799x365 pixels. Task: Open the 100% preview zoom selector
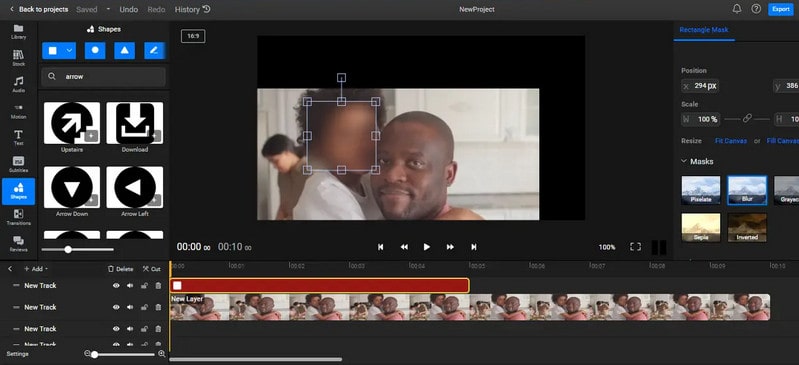click(607, 247)
